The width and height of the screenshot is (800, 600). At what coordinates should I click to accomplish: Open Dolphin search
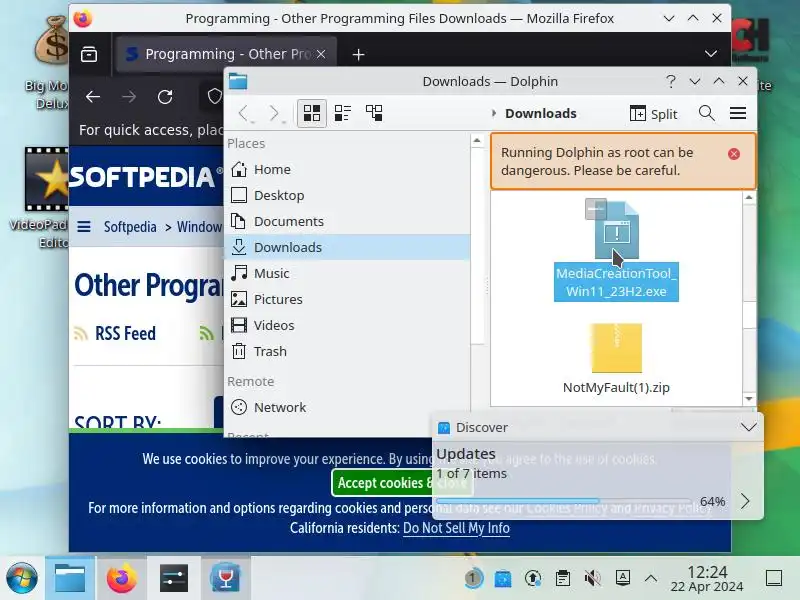point(707,113)
